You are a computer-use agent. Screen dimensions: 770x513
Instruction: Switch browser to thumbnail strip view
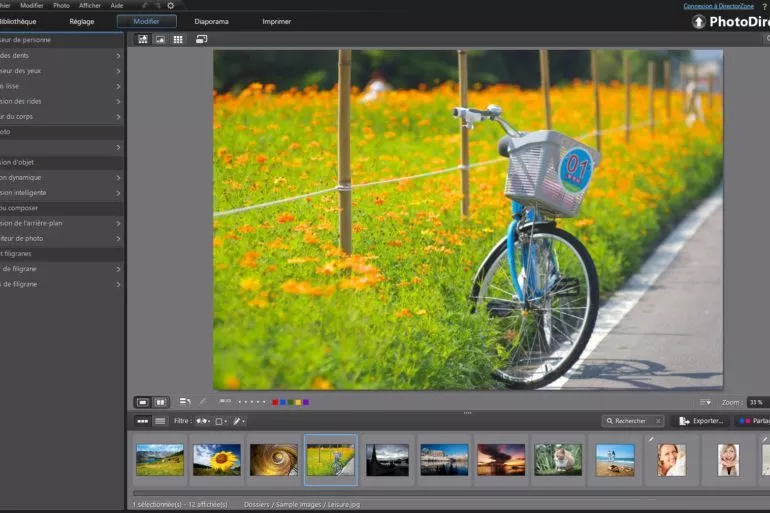coord(142,421)
